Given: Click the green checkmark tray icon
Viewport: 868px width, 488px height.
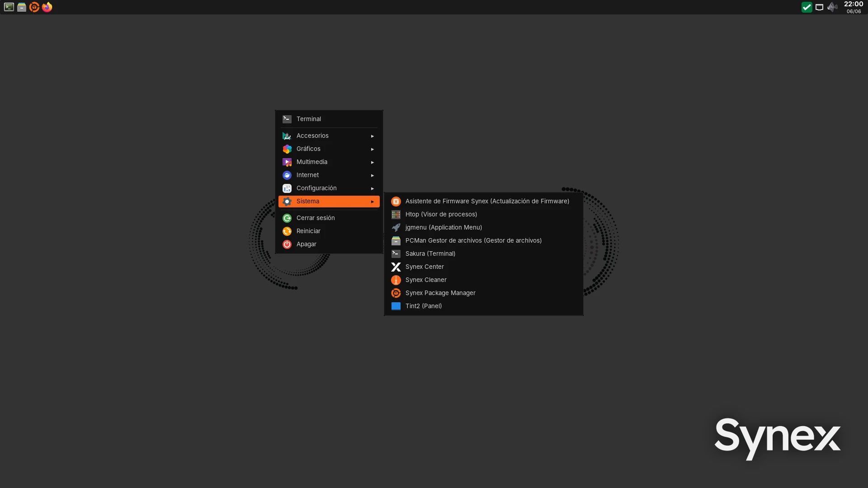Looking at the screenshot, I should pyautogui.click(x=807, y=7).
